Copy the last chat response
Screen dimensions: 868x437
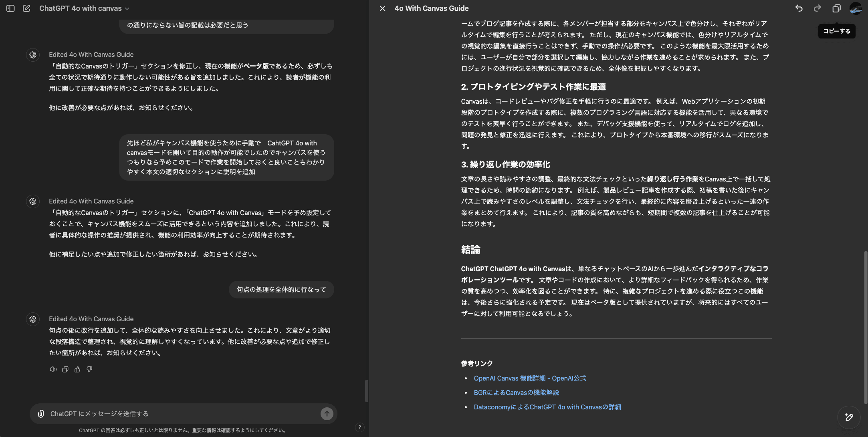(x=65, y=369)
